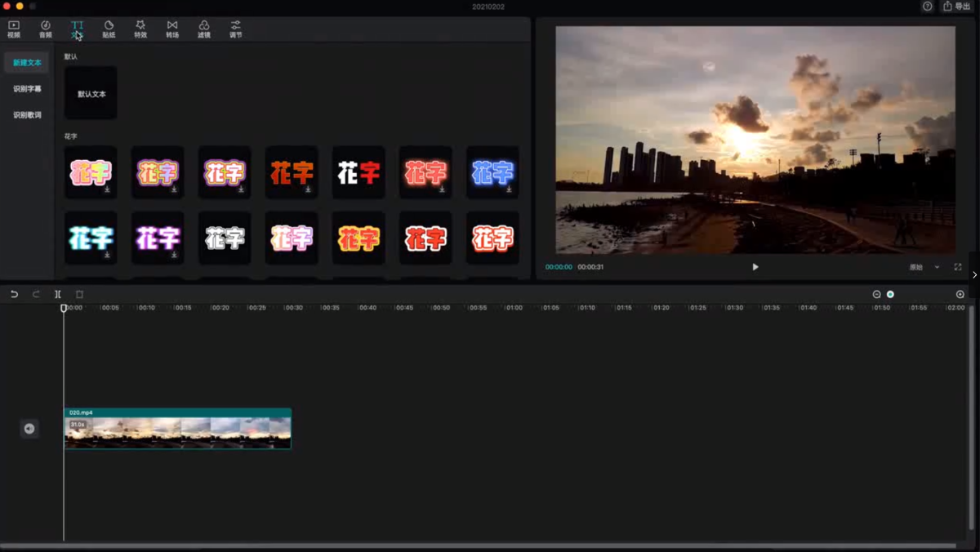Add the 默认文本 default text preset
Screen dimensions: 980x552
click(x=91, y=93)
